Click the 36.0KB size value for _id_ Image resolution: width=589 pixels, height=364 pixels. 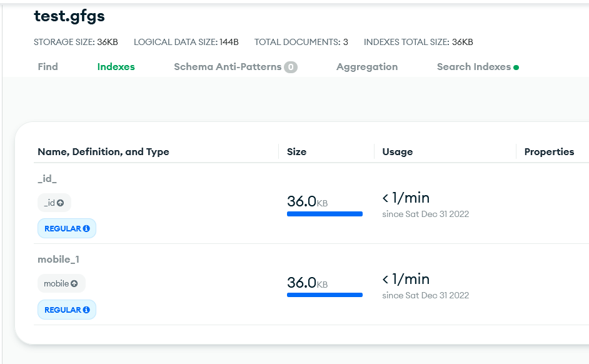307,201
